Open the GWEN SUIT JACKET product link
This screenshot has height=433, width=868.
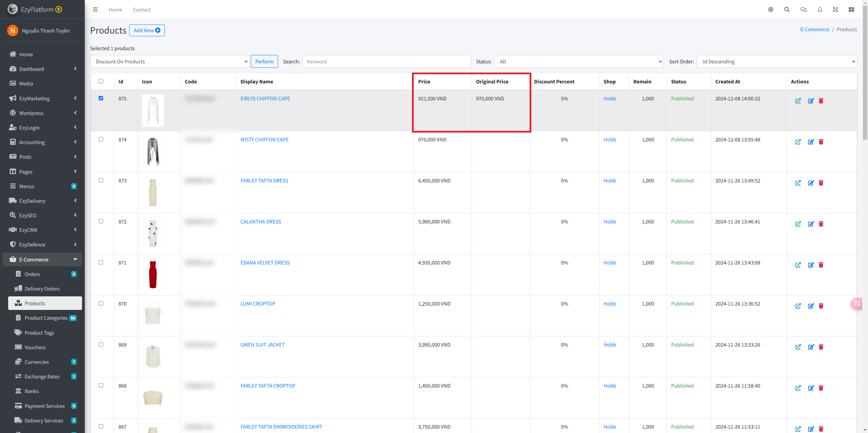[262, 345]
